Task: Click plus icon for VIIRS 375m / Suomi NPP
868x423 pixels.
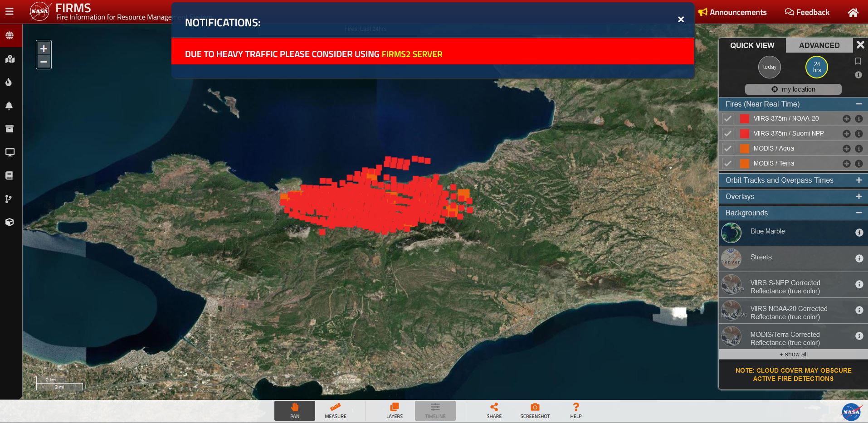Action: click(846, 134)
